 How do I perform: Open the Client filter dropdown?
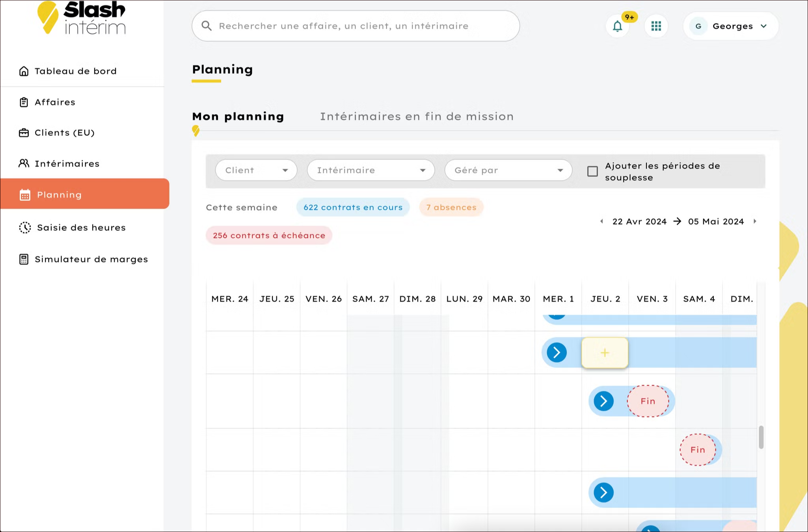point(256,170)
